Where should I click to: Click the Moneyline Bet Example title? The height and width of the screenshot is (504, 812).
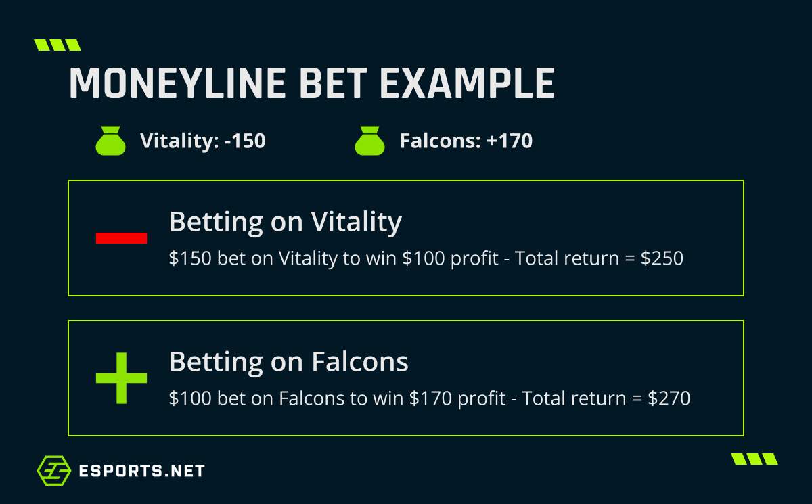[312, 85]
